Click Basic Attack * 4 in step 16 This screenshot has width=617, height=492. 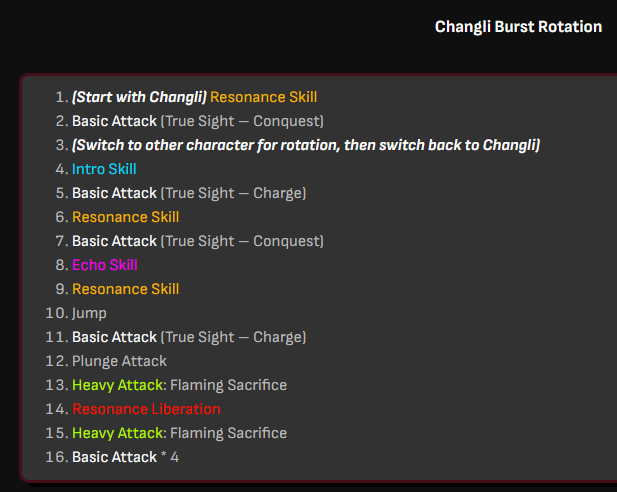click(125, 457)
